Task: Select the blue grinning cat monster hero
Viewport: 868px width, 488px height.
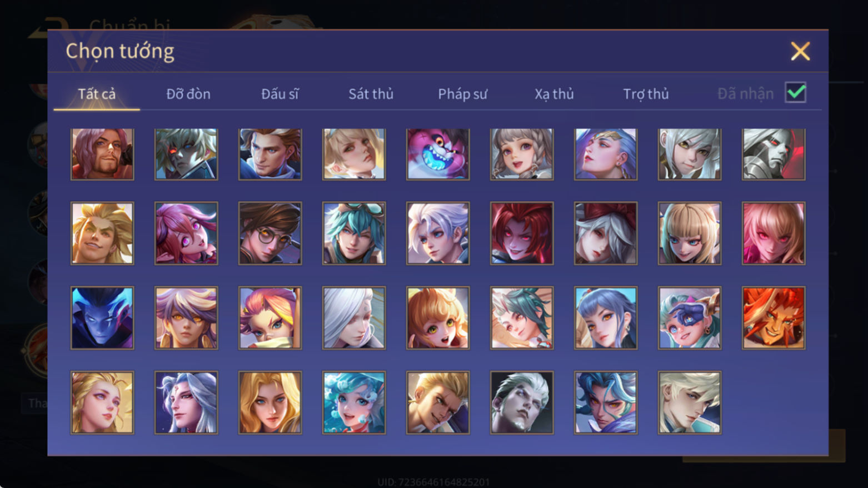Action: point(438,154)
